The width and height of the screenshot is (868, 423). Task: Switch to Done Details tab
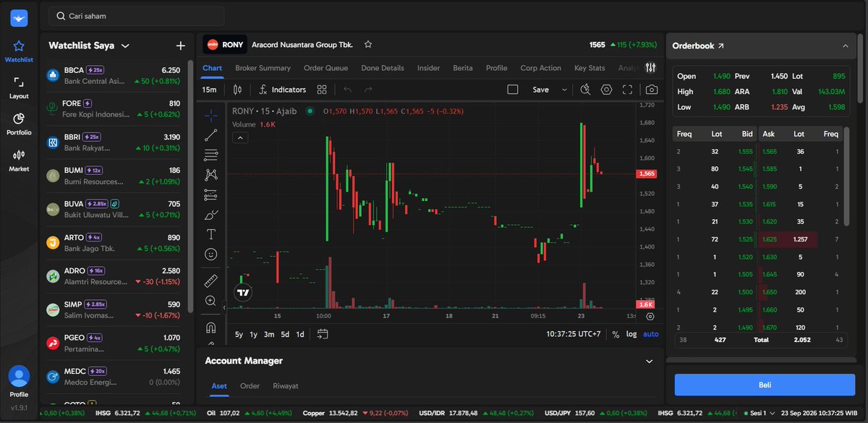(382, 68)
